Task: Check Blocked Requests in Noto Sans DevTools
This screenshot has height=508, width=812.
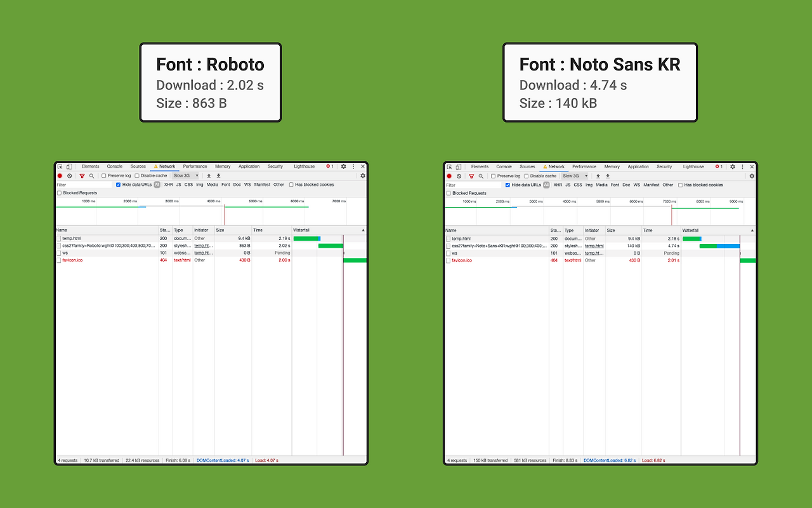Action: tap(449, 193)
